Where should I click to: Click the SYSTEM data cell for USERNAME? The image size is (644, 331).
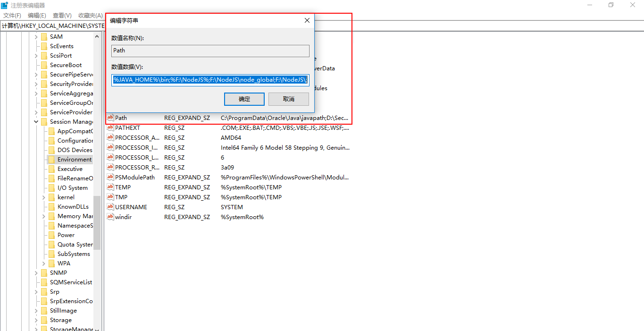[x=232, y=207]
